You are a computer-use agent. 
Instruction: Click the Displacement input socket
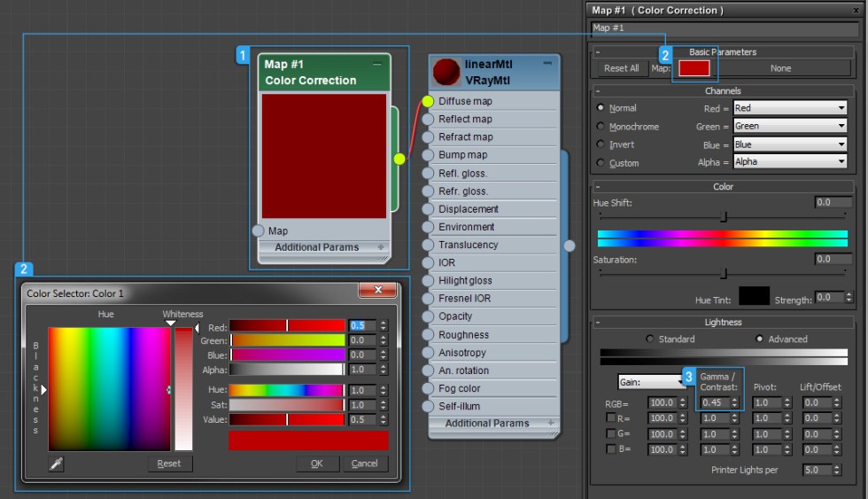tap(428, 209)
